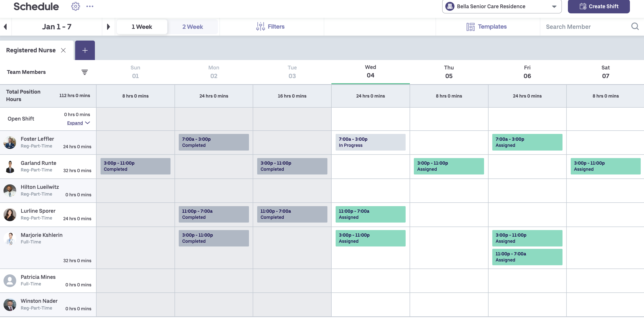The width and height of the screenshot is (644, 318).
Task: Select the Registered Nurse tab
Action: 31,50
